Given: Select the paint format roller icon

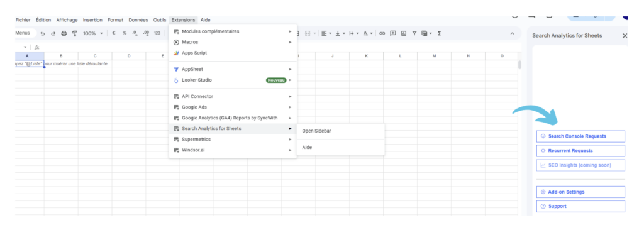Looking at the screenshot, I should click(74, 33).
